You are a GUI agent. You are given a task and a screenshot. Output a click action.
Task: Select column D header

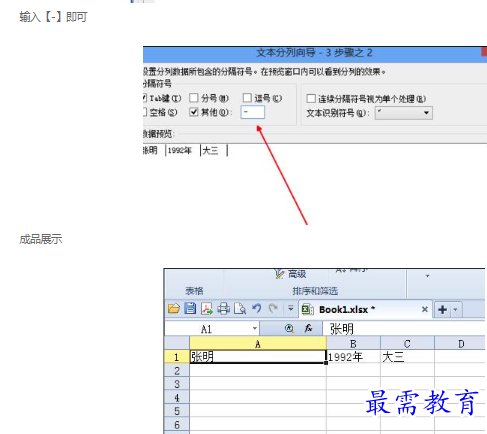[x=460, y=344]
